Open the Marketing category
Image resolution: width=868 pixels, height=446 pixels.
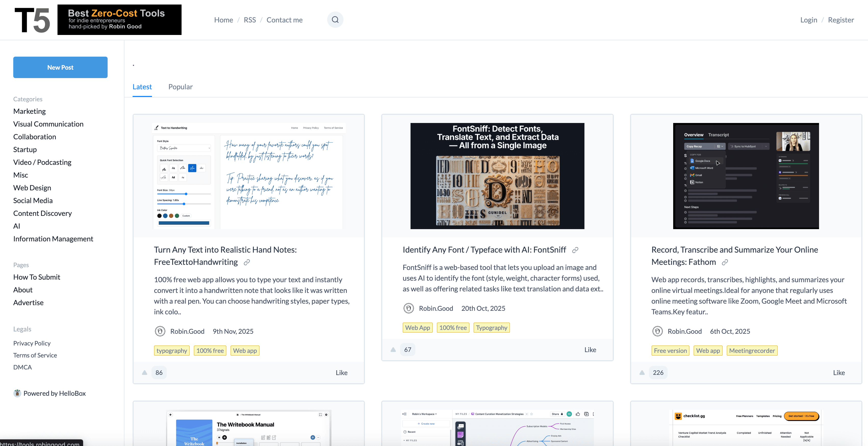coord(30,111)
